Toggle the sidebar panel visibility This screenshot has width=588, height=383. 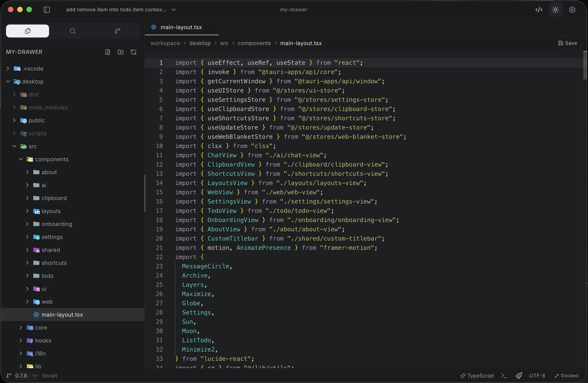47,10
